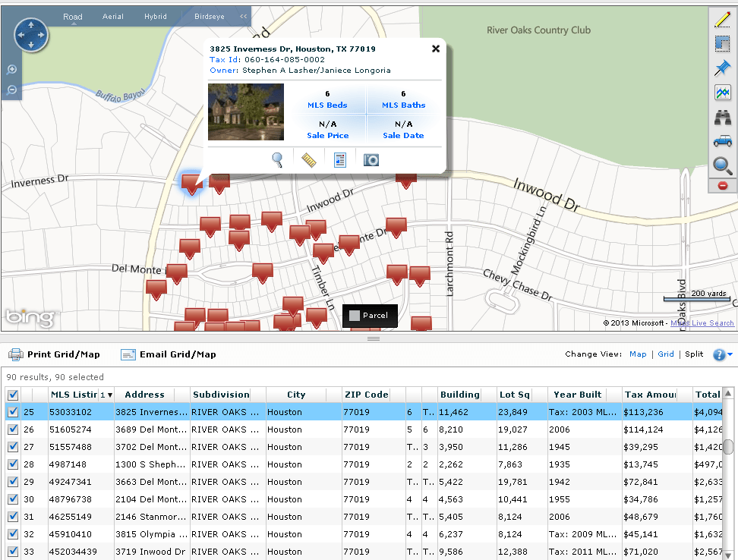738x560 pixels.
Task: Expand the help dropdown arrow
Action: pos(730,354)
